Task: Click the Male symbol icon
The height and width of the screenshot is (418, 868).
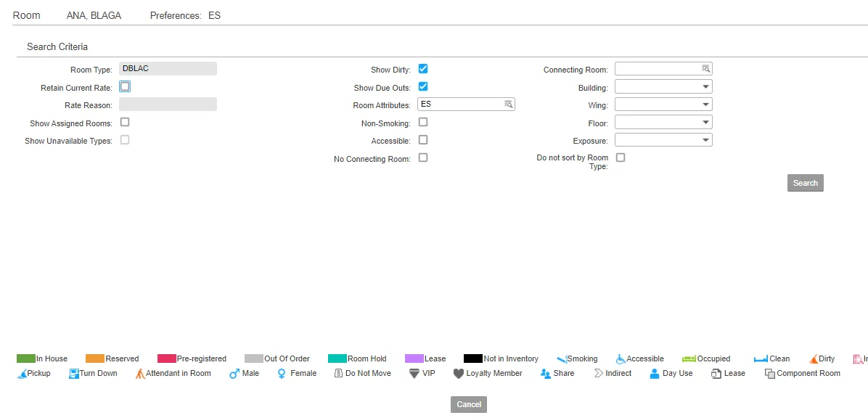Action: [234, 374]
